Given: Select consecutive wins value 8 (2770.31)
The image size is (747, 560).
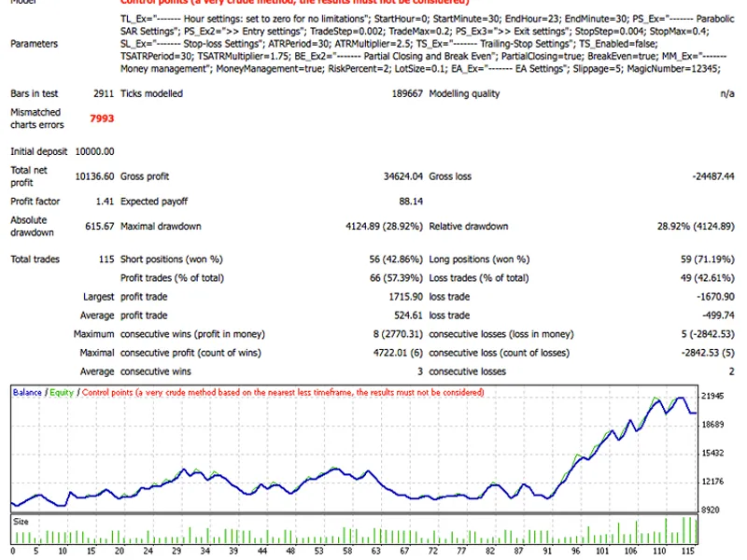Looking at the screenshot, I should click(398, 334).
